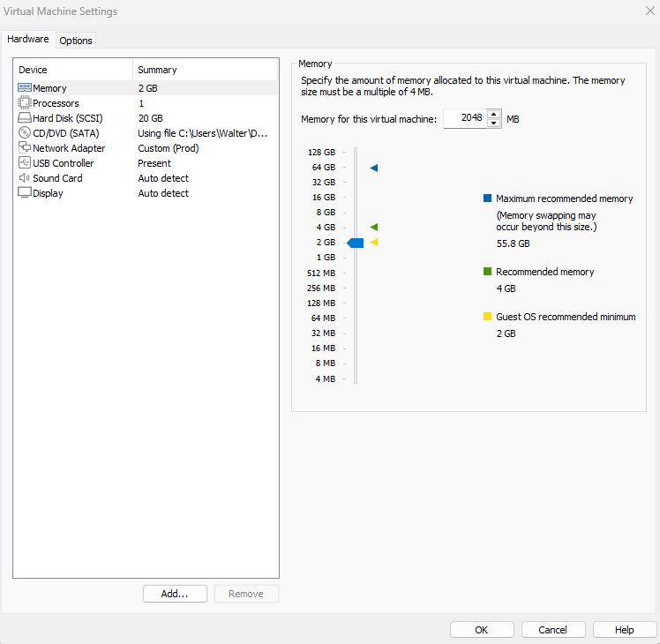Switch to the Options tab
This screenshot has height=644, width=660.
click(76, 41)
